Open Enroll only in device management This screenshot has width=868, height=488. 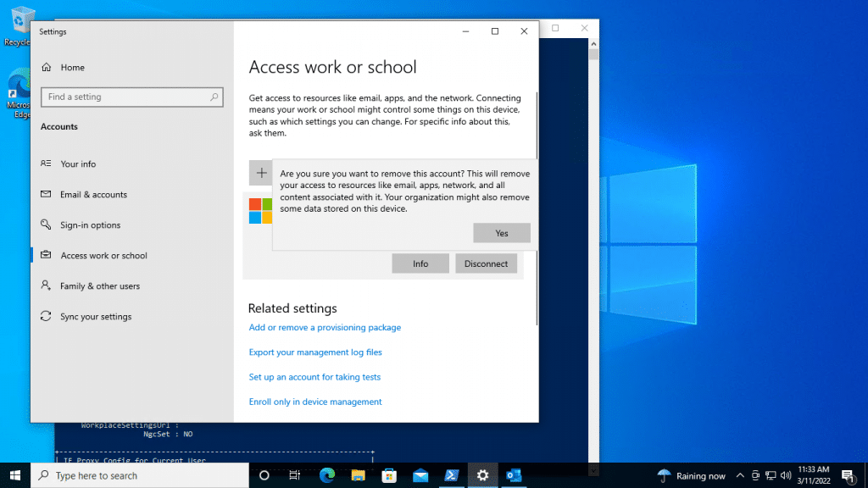pyautogui.click(x=315, y=402)
